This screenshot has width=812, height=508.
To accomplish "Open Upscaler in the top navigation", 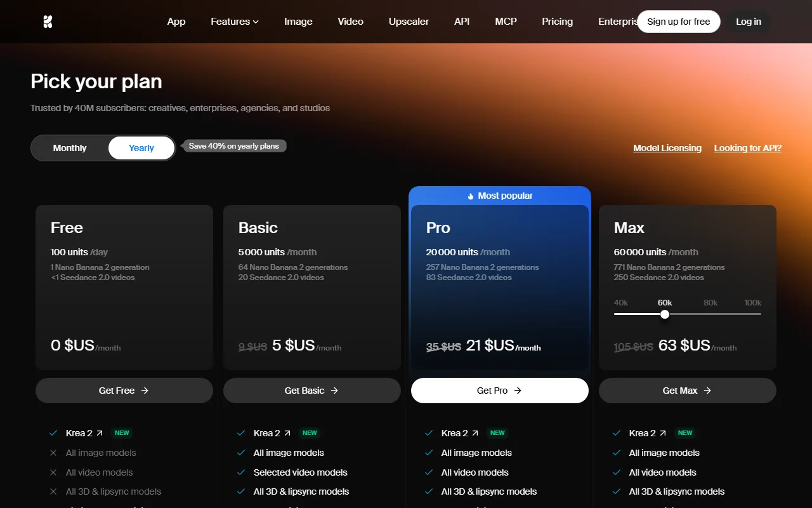I will pos(409,22).
